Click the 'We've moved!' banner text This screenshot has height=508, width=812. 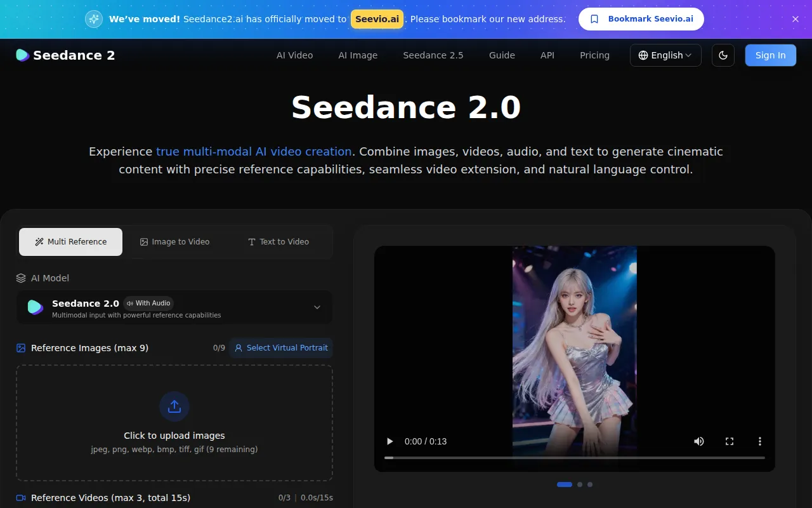pyautogui.click(x=145, y=19)
